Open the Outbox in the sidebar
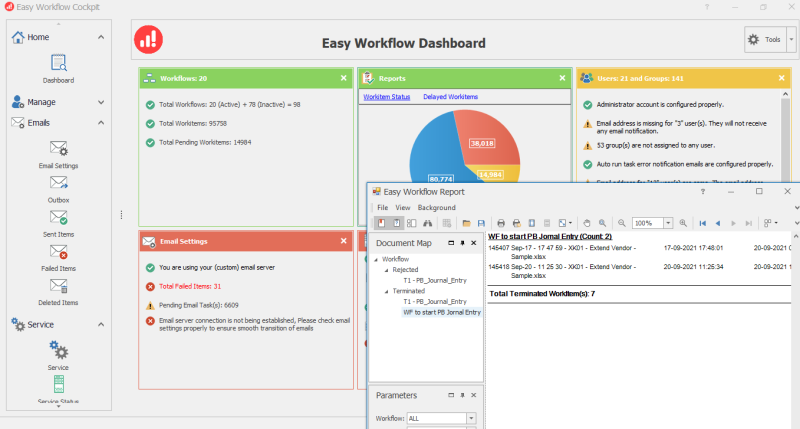The height and width of the screenshot is (429, 800). click(x=58, y=188)
